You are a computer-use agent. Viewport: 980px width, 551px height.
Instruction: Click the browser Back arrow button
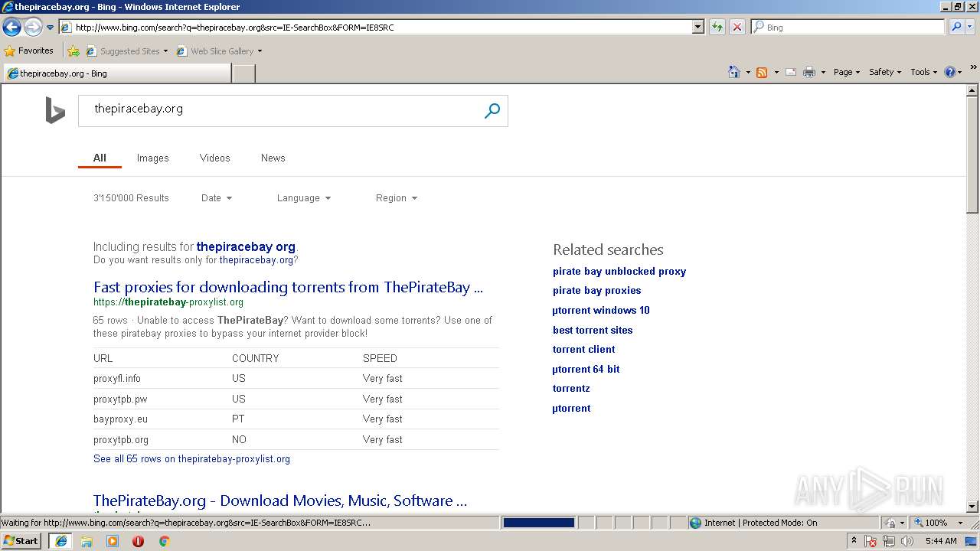(11, 28)
